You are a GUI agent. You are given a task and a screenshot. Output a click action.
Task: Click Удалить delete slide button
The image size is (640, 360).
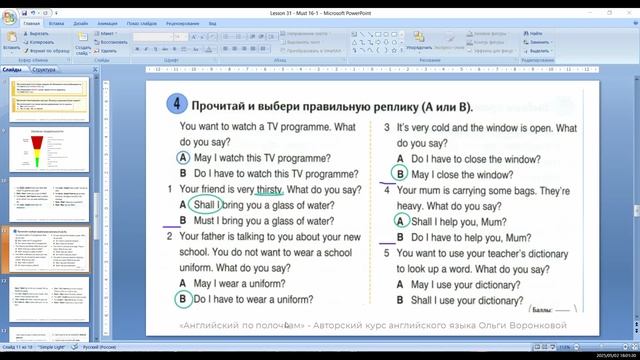click(105, 51)
